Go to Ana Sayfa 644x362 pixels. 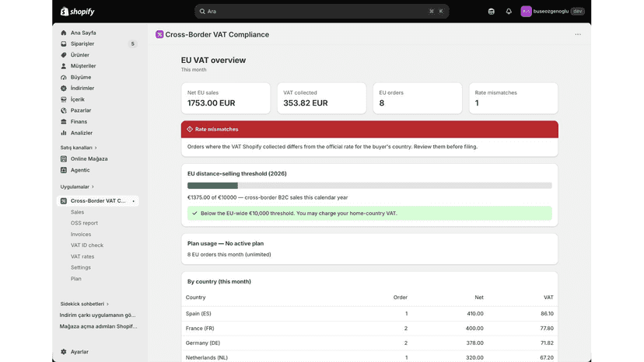tap(83, 33)
